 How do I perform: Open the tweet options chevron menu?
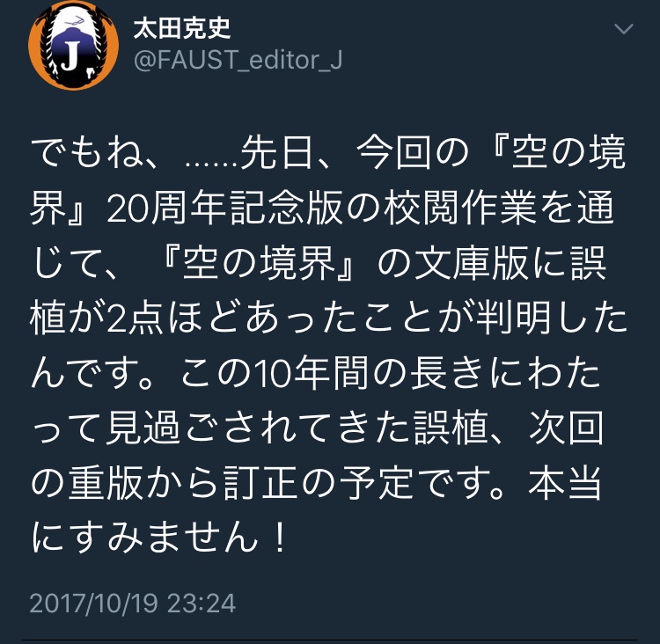[624, 29]
